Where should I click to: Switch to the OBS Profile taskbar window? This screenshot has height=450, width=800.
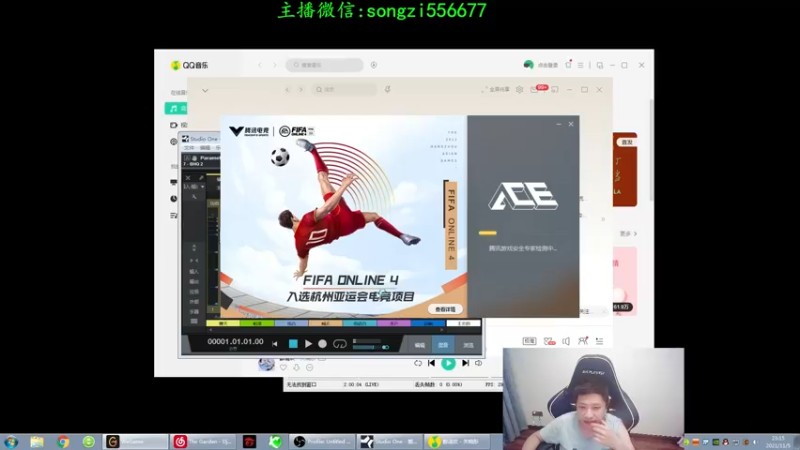click(322, 442)
